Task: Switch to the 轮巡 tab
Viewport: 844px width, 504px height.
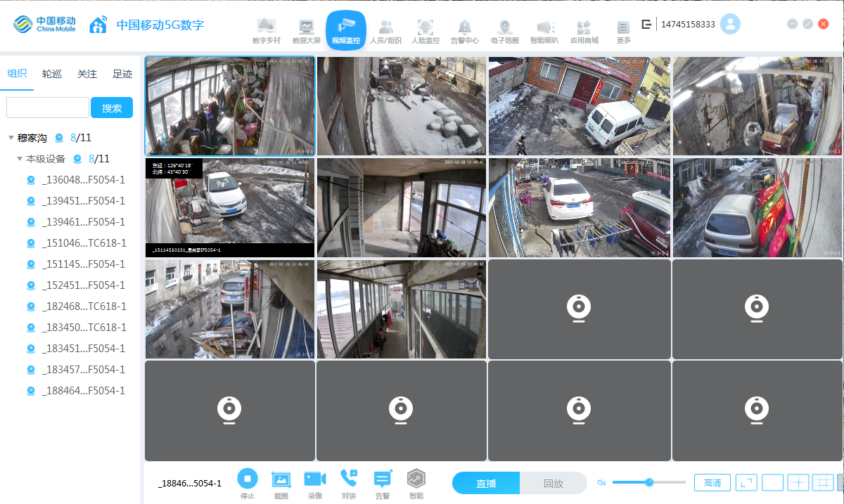Action: [52, 74]
